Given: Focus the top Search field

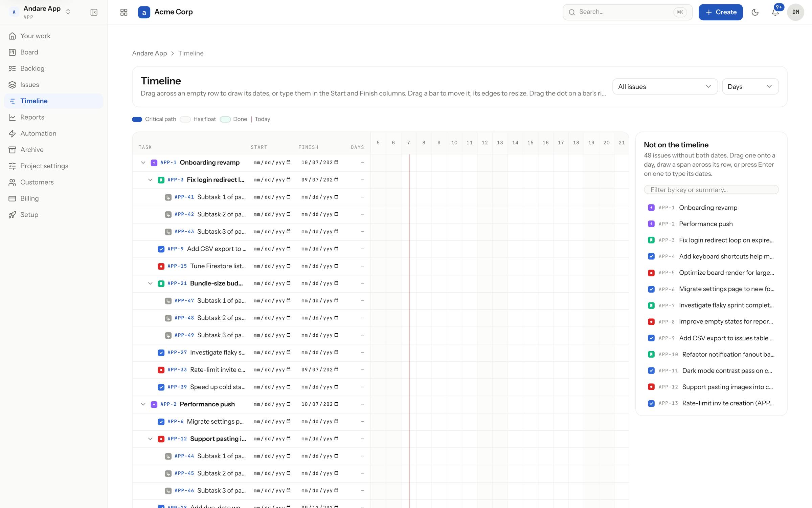Looking at the screenshot, I should click(627, 12).
